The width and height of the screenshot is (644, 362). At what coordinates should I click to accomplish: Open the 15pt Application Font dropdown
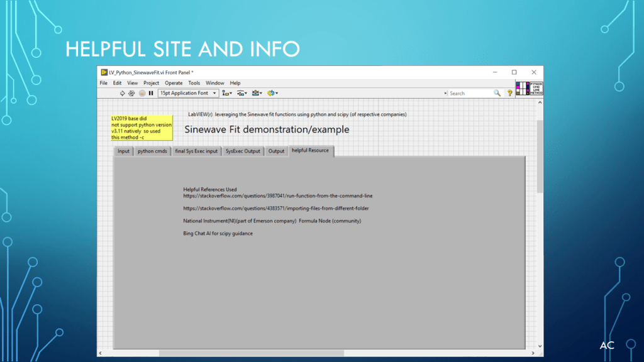tap(188, 93)
